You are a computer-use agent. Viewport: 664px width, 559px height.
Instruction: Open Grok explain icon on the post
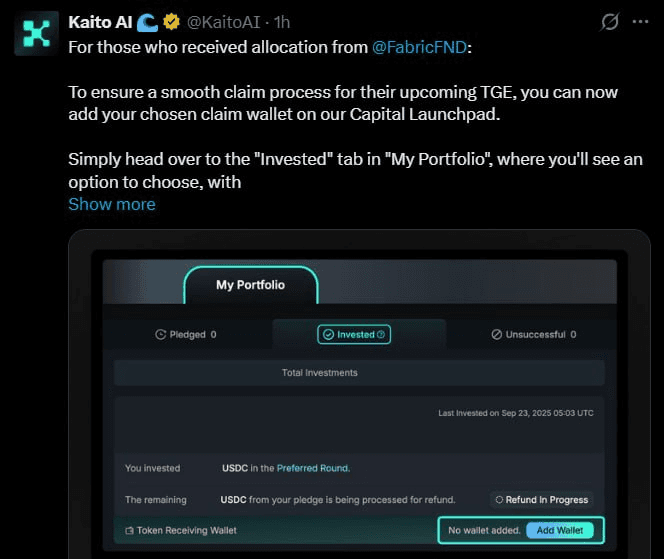click(x=607, y=21)
